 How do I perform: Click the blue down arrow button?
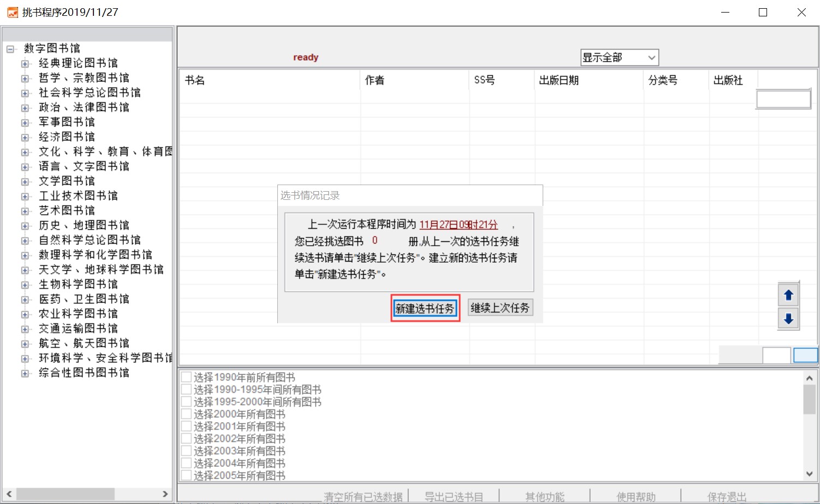[788, 319]
